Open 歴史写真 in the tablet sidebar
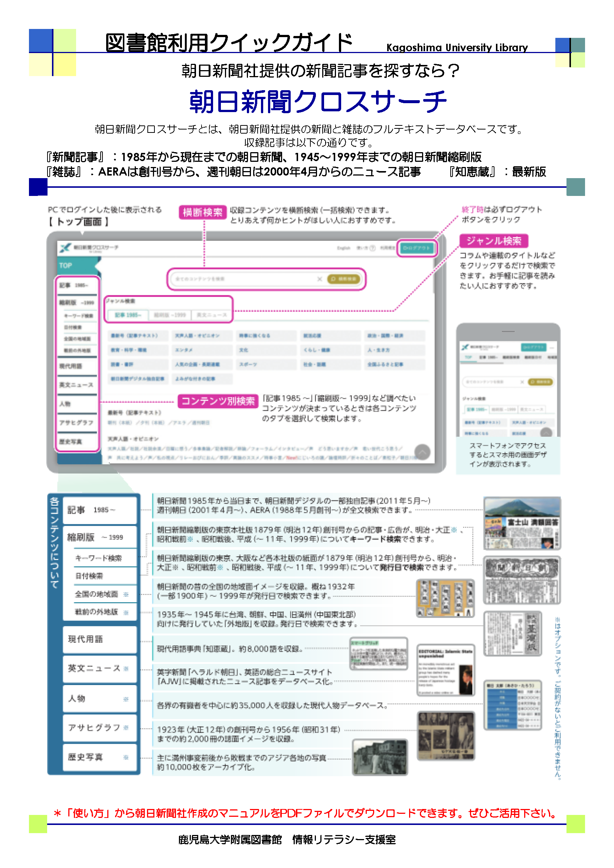 tap(77, 441)
